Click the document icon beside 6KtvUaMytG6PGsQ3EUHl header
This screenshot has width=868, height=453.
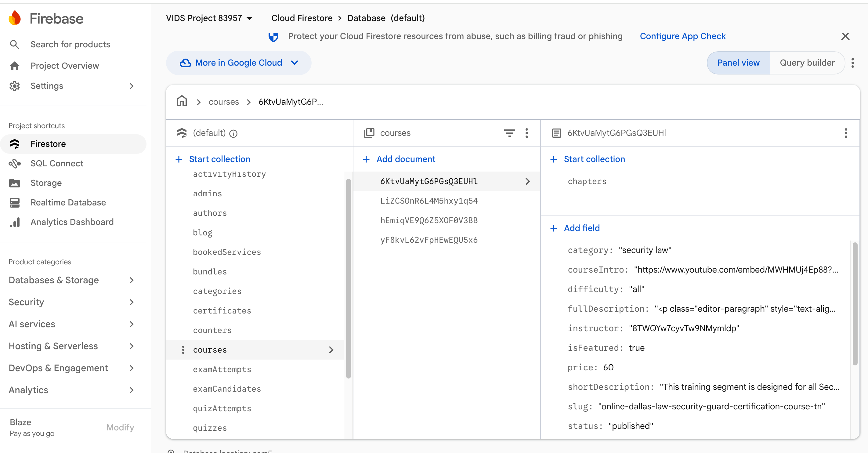click(557, 133)
